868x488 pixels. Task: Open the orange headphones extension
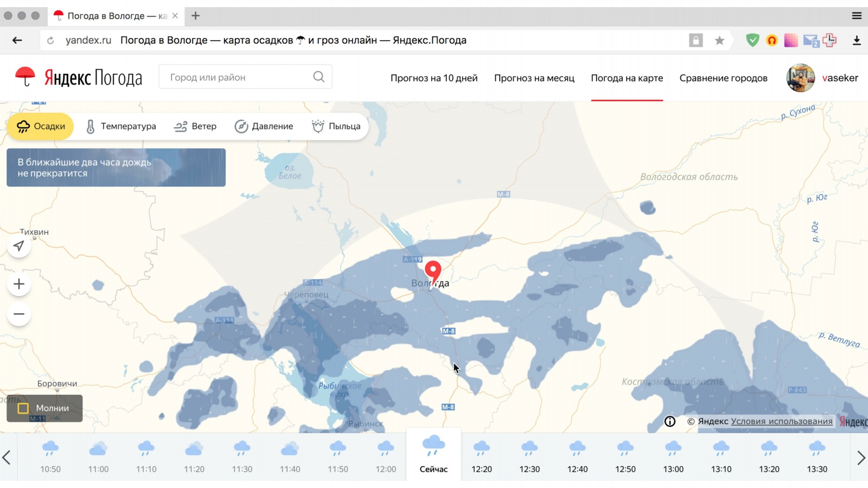(772, 40)
